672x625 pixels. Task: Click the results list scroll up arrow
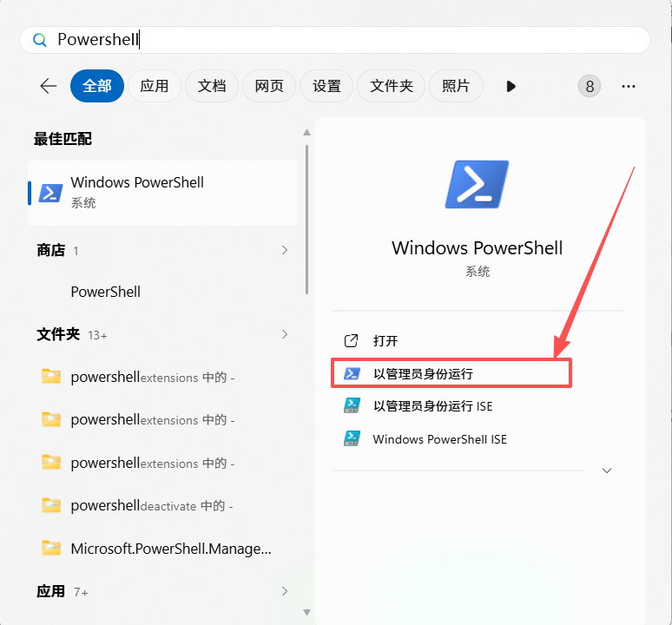click(306, 132)
